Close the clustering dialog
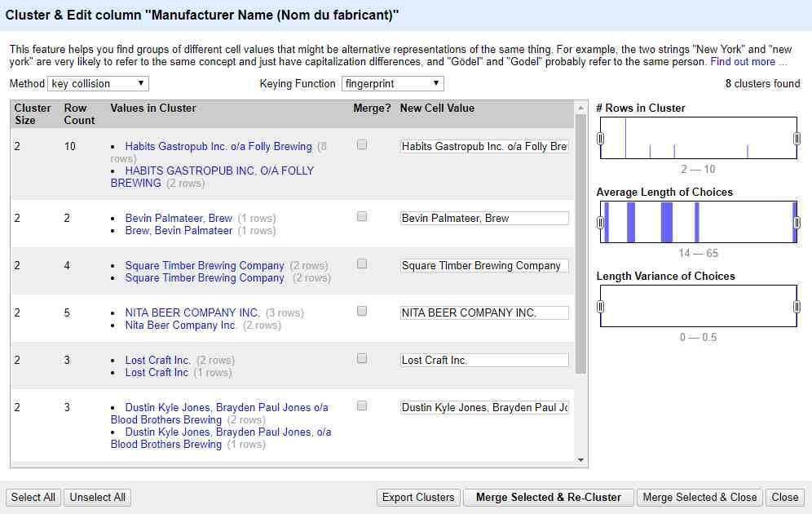The height and width of the screenshot is (514, 812). (x=784, y=497)
